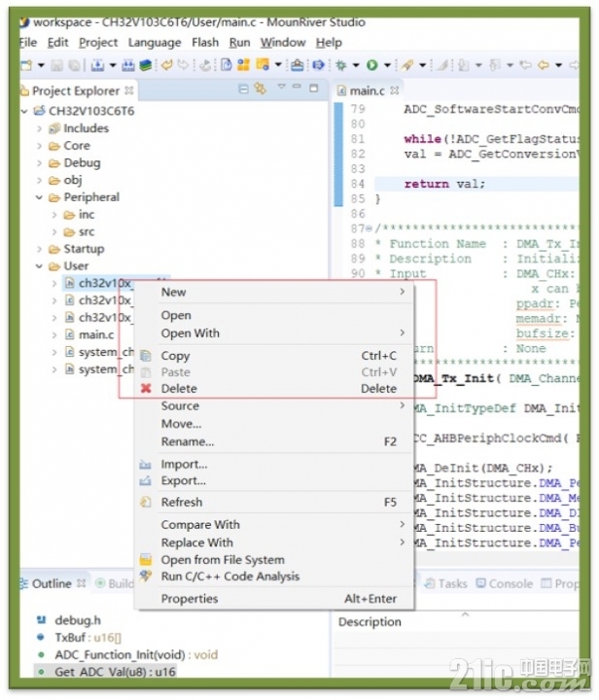Click Open from File System
Screen dimensions: 599x700
tap(274, 560)
